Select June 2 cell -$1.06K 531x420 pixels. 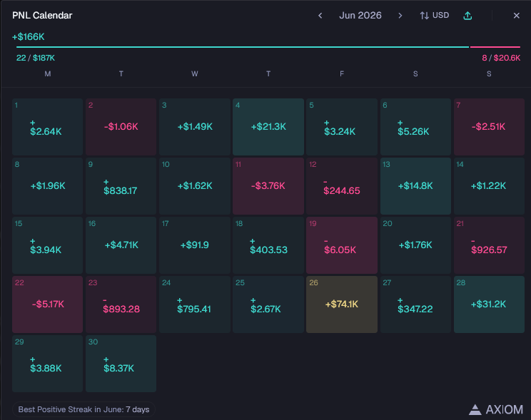pos(121,127)
